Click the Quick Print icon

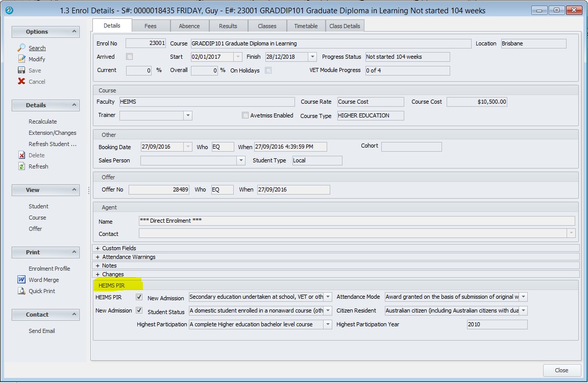(x=21, y=291)
